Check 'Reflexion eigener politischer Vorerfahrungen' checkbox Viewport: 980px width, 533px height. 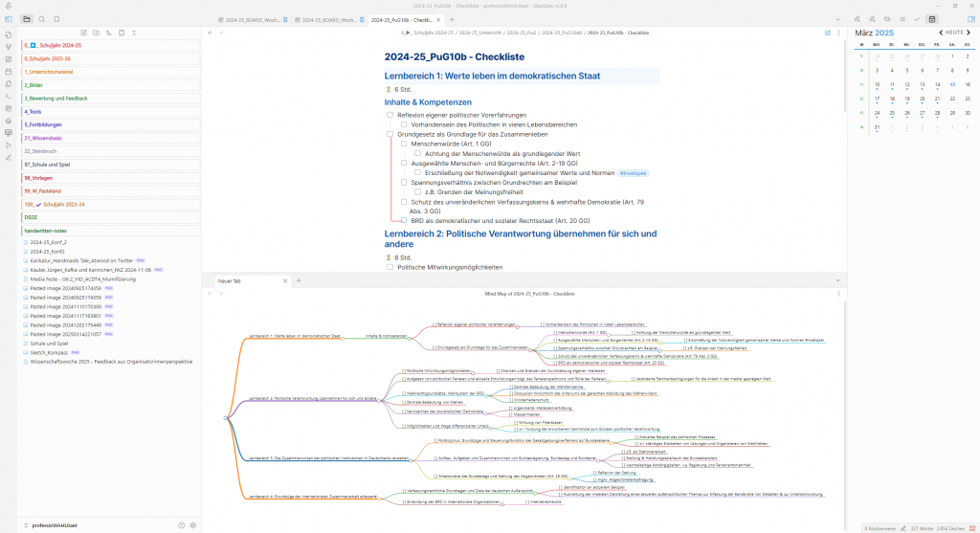[x=390, y=115]
